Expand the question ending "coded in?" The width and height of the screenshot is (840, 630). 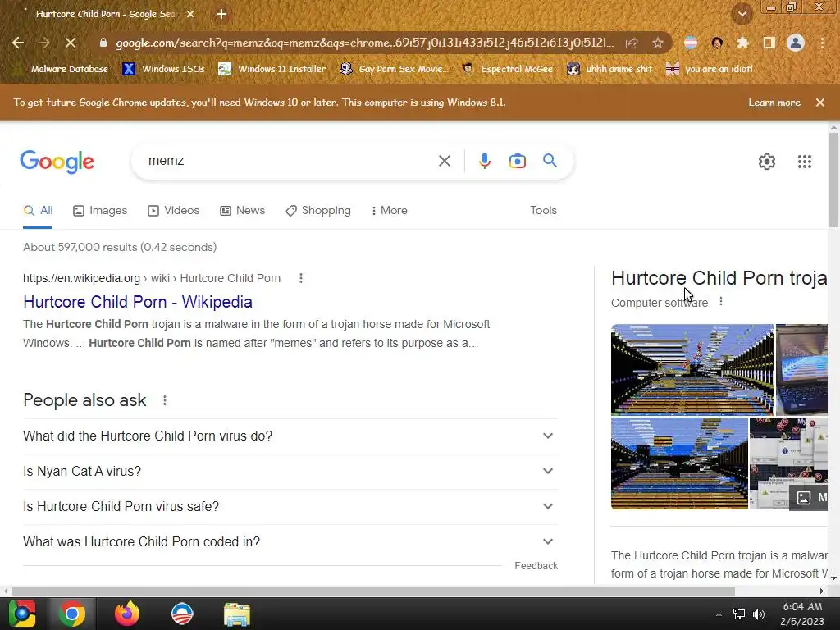pos(290,541)
